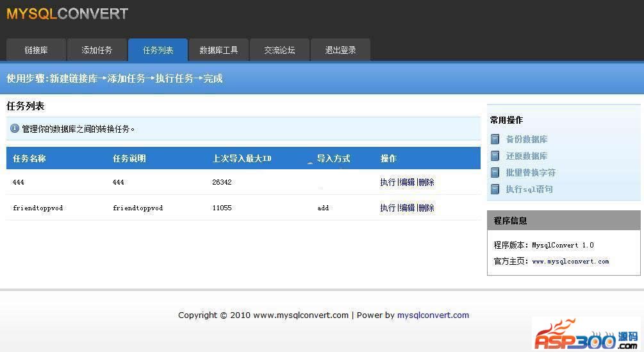This screenshot has height=352, width=644.
Task: Click the 26342 max ID value
Action: (x=222, y=182)
